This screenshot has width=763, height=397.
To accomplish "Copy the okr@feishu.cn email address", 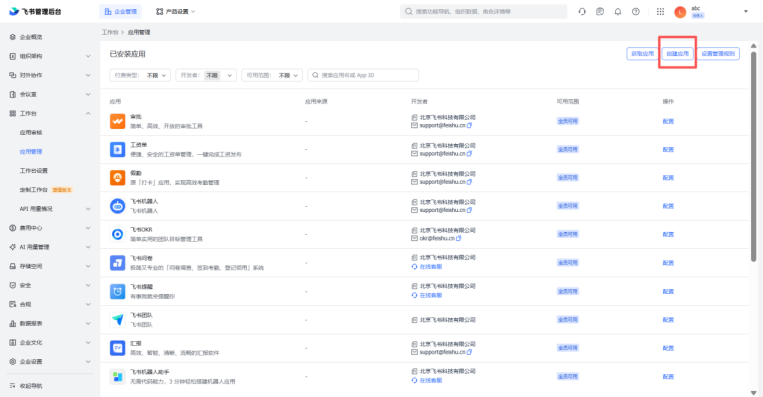I will pos(458,238).
